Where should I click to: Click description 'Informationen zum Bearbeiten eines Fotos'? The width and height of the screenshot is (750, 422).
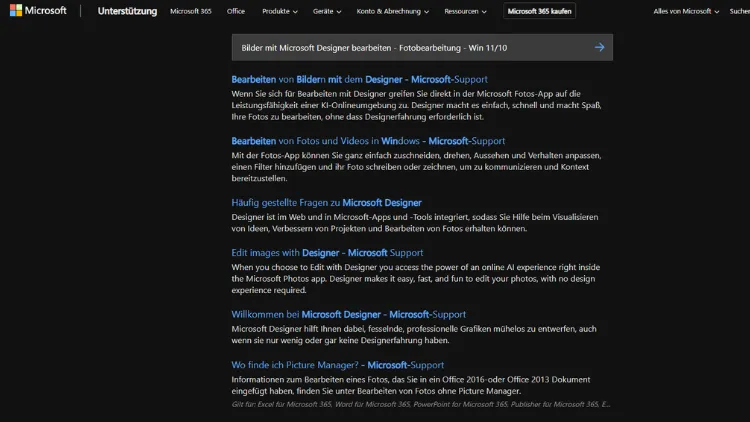[411, 385]
